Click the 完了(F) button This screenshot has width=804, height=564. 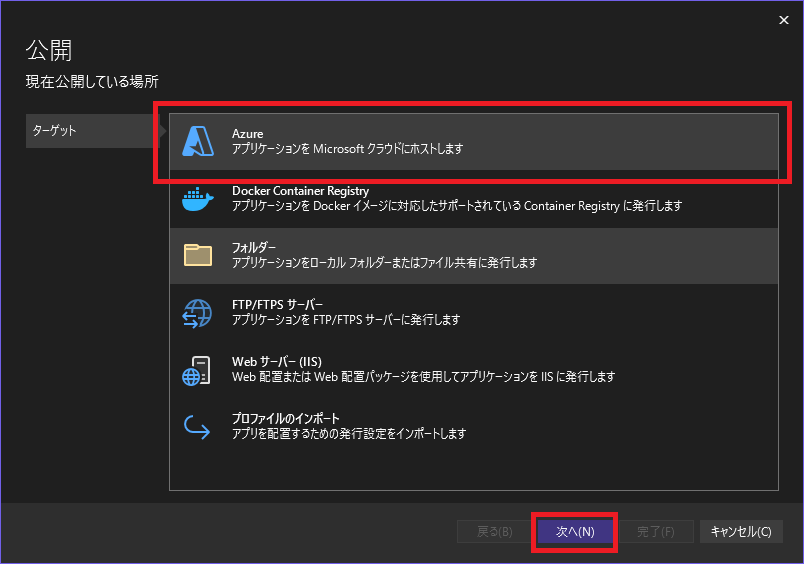(656, 532)
